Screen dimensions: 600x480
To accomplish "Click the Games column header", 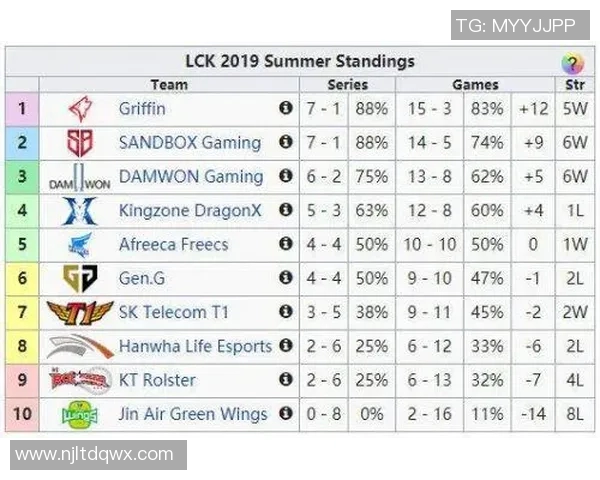I will 475,85.
